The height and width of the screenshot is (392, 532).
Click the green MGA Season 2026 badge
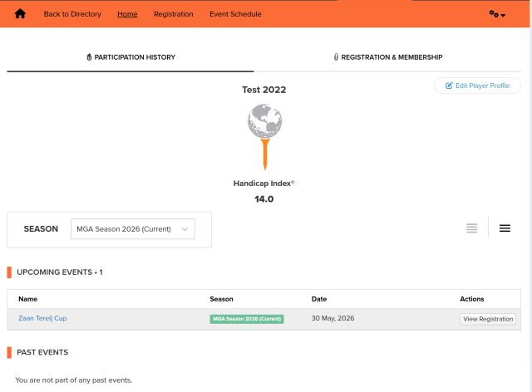(x=247, y=319)
